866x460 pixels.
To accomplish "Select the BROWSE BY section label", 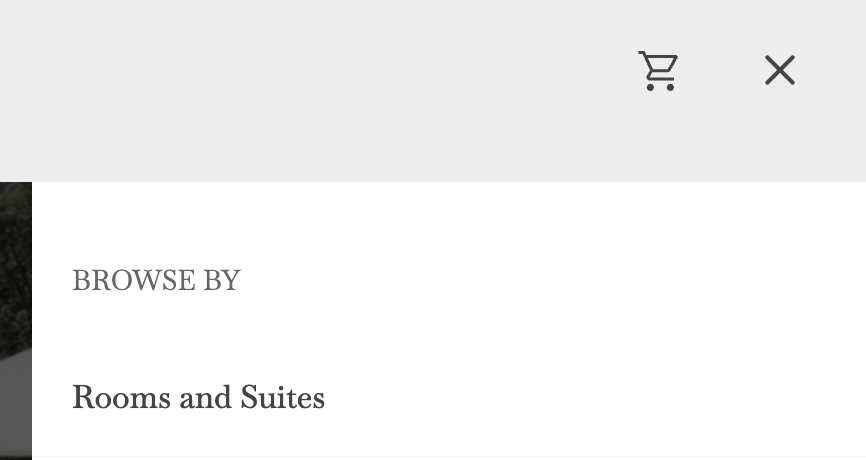I will coord(156,280).
